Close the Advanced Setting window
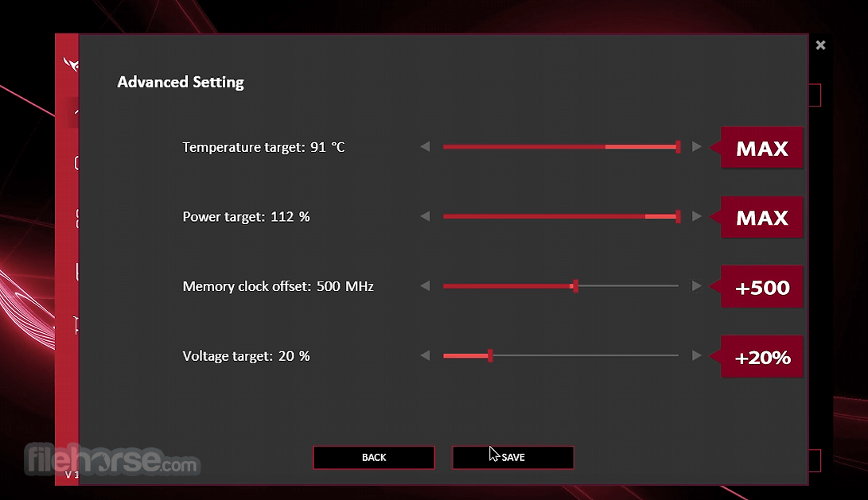Screen dimensions: 868x500 click(820, 45)
